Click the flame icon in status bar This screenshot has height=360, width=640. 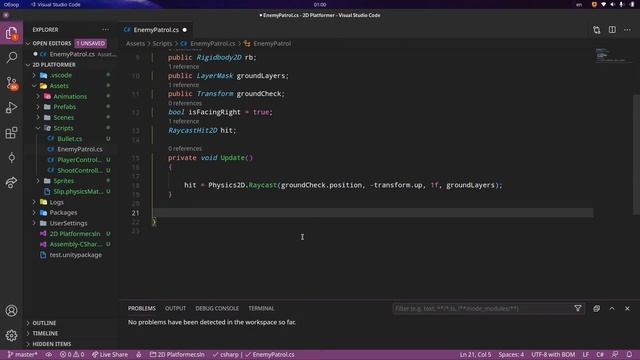tap(139, 354)
